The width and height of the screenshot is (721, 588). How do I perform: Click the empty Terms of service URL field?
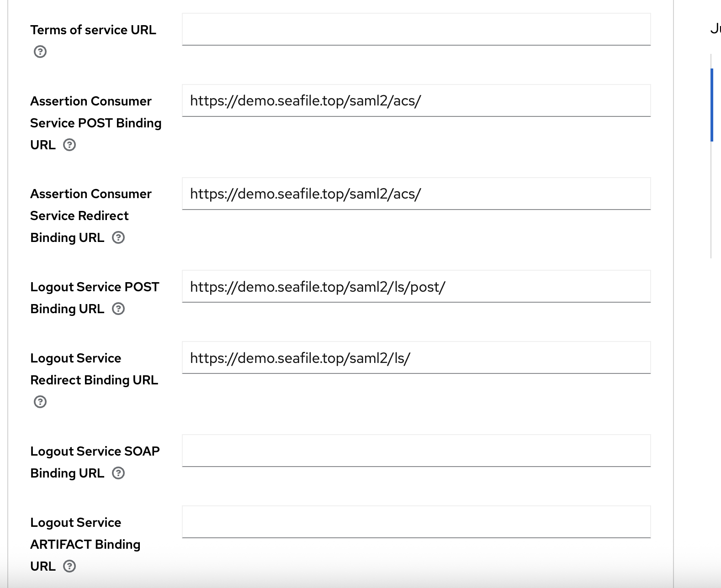coord(416,30)
